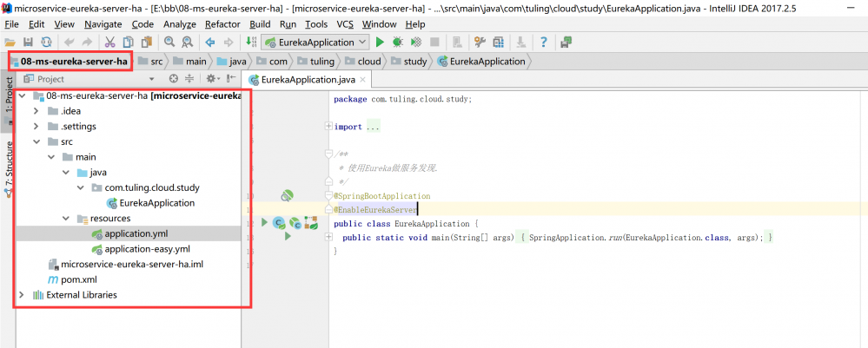This screenshot has width=868, height=348.
Task: Click the Spring bean gutter icon at @SpringBootApplication
Action: [x=286, y=195]
